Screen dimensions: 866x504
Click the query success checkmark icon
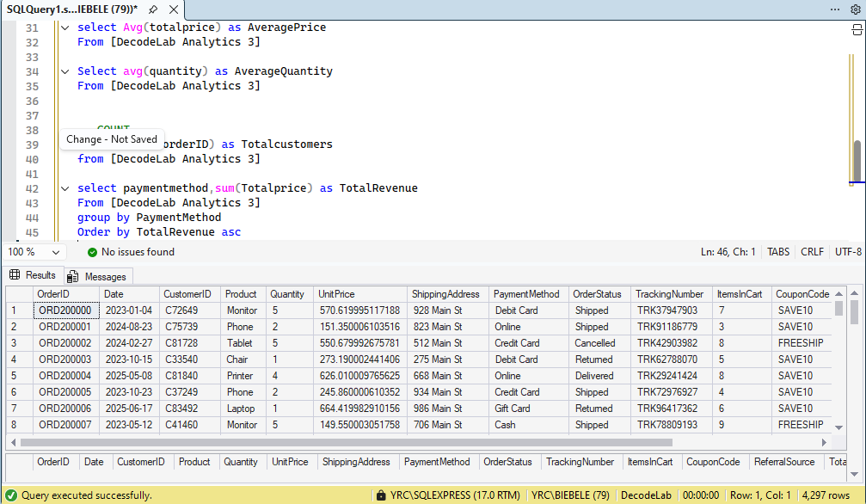tap(11, 495)
